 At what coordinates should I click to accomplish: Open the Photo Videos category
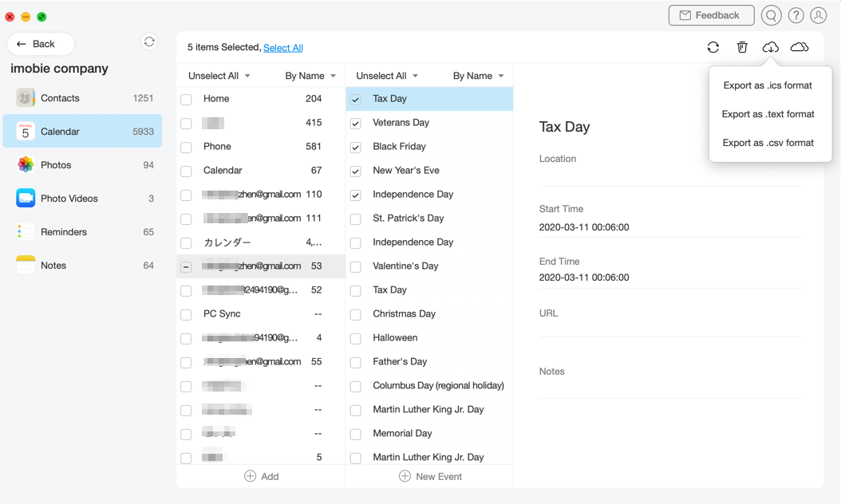tap(83, 199)
